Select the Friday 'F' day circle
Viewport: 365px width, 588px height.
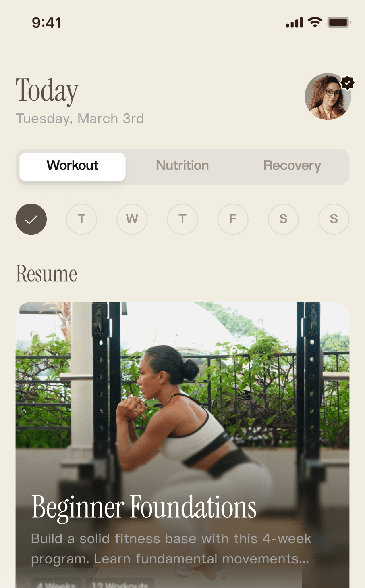[233, 219]
